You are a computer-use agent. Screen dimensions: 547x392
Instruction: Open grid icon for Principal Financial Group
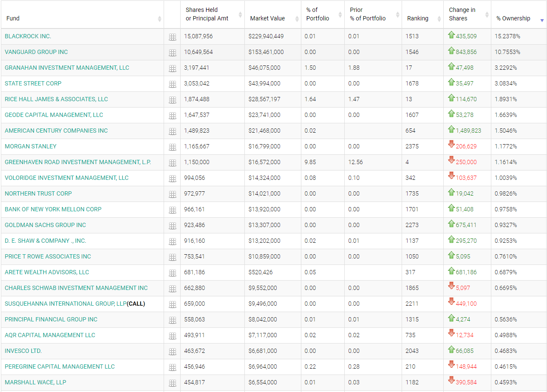(172, 321)
